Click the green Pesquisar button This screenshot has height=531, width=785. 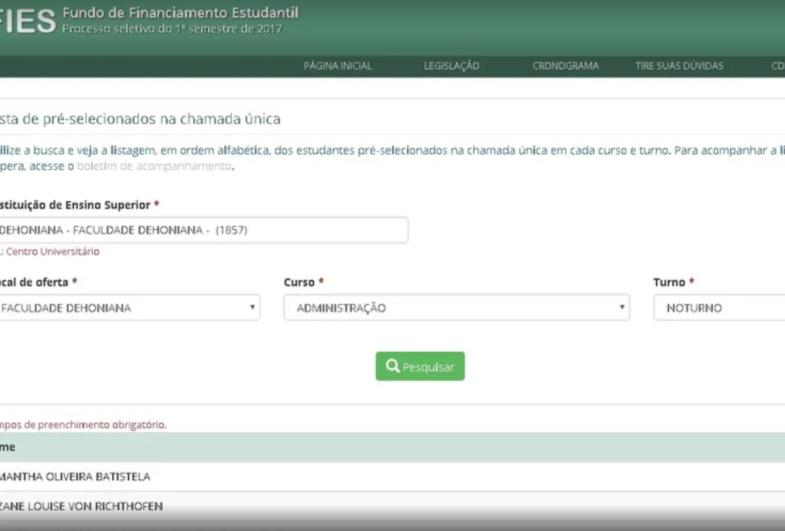[420, 366]
